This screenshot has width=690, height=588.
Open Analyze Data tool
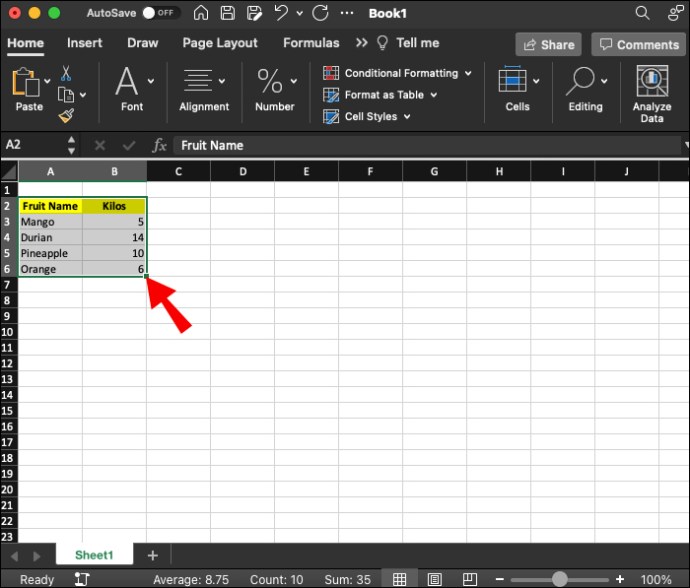[x=652, y=94]
